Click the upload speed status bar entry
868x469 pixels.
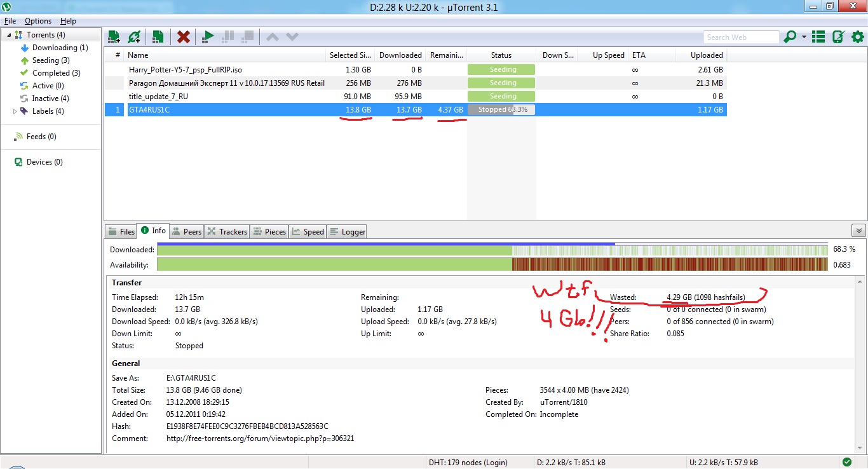pos(723,463)
